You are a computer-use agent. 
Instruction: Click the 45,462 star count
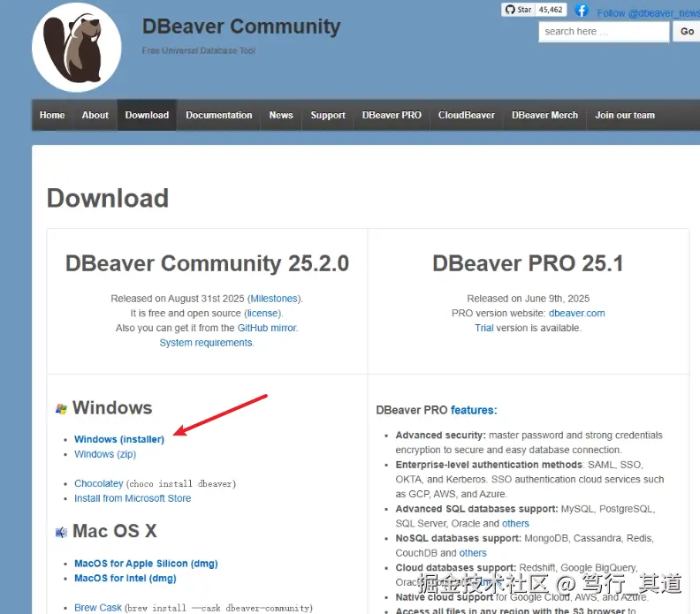pos(551,10)
